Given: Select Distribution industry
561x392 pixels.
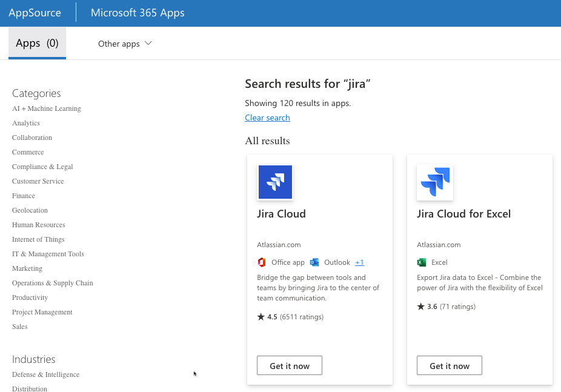Looking at the screenshot, I should coord(30,389).
